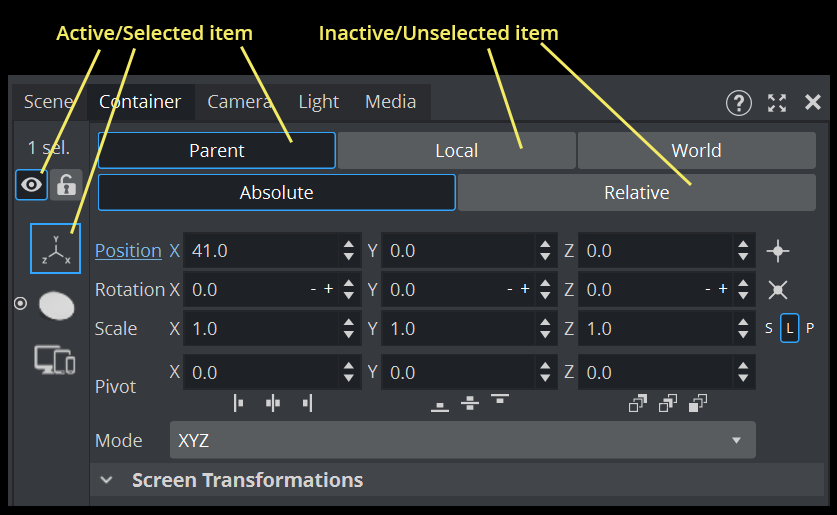This screenshot has width=837, height=515.
Task: Toggle the padlock lock icon
Action: [x=66, y=185]
